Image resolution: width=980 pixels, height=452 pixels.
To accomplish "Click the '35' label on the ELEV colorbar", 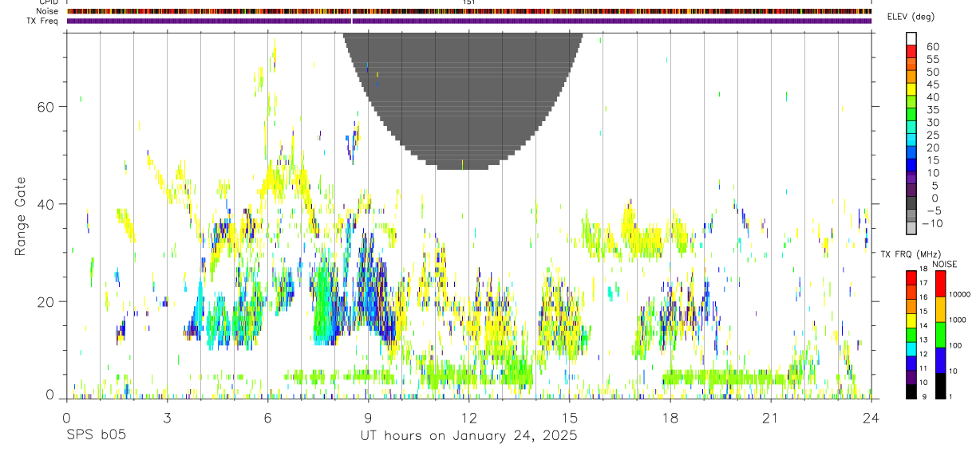I will [932, 110].
